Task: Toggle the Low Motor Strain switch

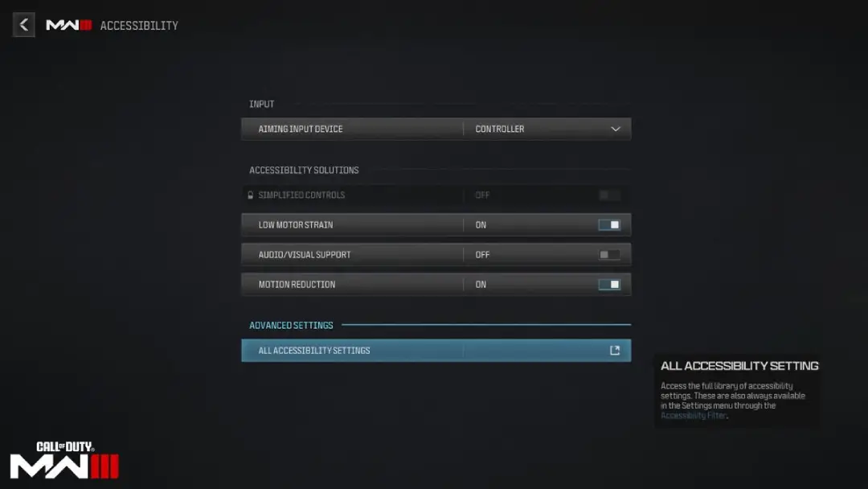Action: pyautogui.click(x=609, y=225)
